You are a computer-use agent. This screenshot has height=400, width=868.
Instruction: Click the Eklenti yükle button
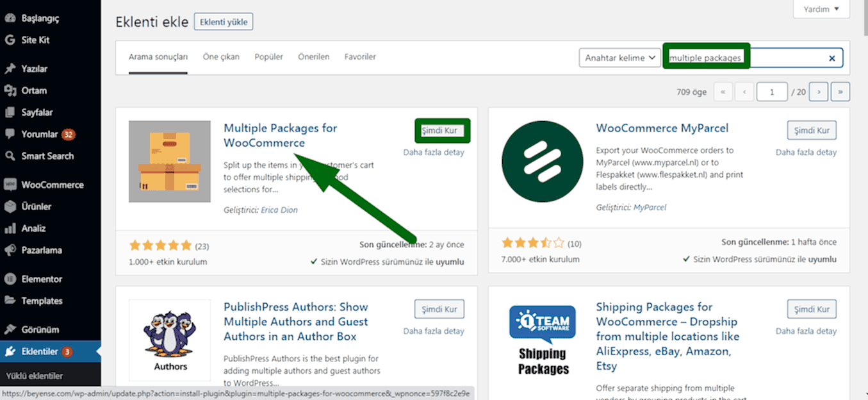[224, 22]
